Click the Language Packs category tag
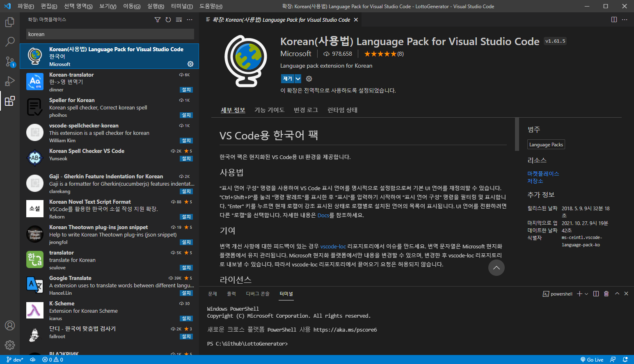634x364 pixels. pos(546,145)
